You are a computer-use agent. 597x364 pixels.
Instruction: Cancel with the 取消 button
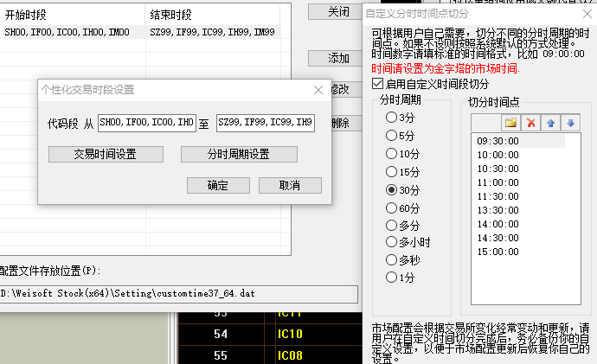[290, 186]
